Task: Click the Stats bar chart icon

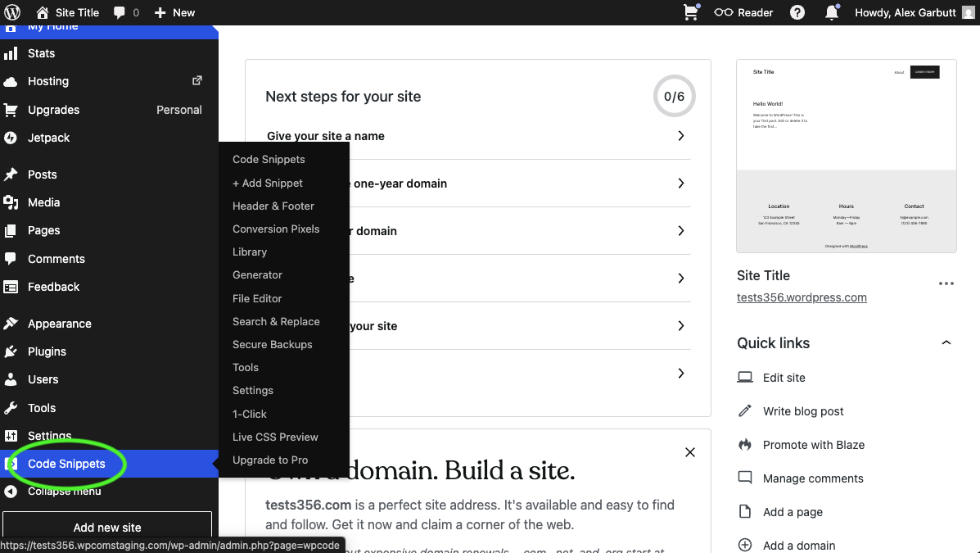Action: 11,53
